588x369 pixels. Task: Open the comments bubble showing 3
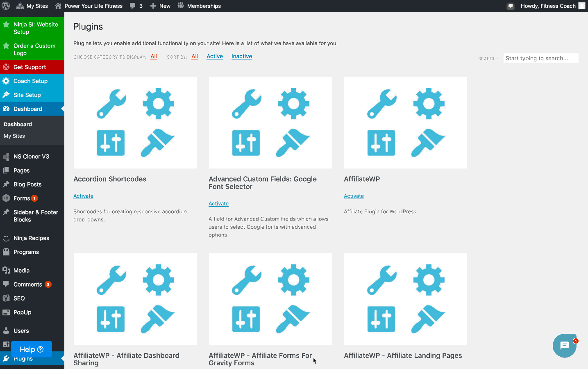136,6
